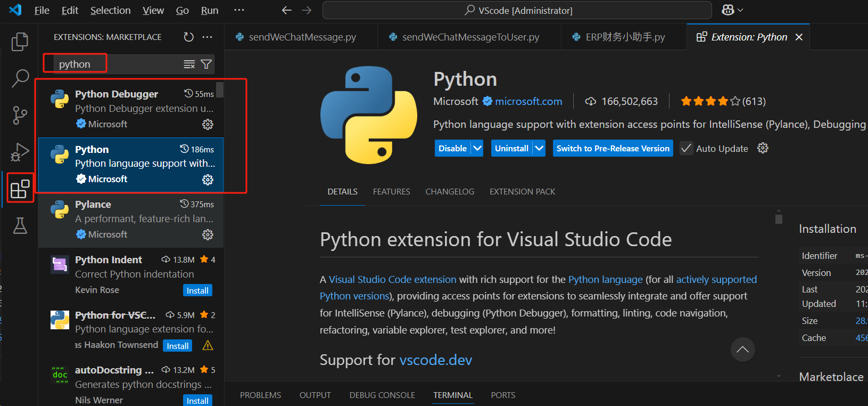This screenshot has height=406, width=868.
Task: Click the scroll-to-top arrow button
Action: tap(742, 350)
